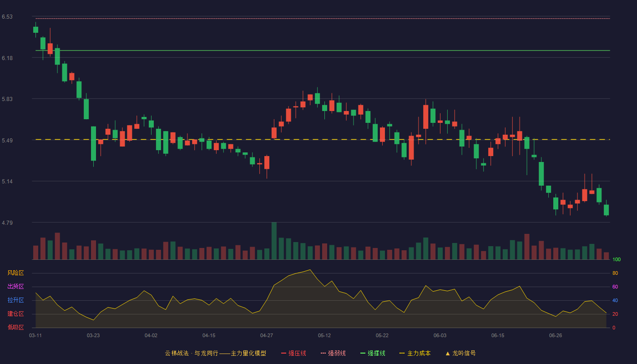Click the 低吸区 zone label
The image size is (637, 364).
coord(15,328)
